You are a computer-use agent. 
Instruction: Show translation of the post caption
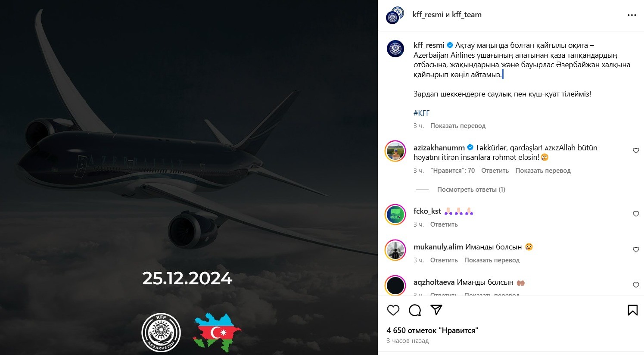(x=458, y=126)
